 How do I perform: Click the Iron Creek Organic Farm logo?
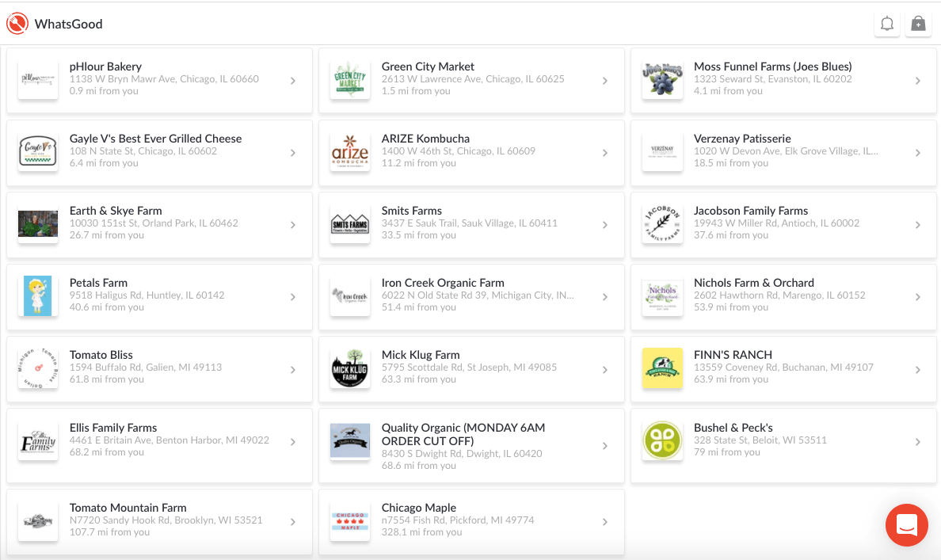click(x=350, y=296)
